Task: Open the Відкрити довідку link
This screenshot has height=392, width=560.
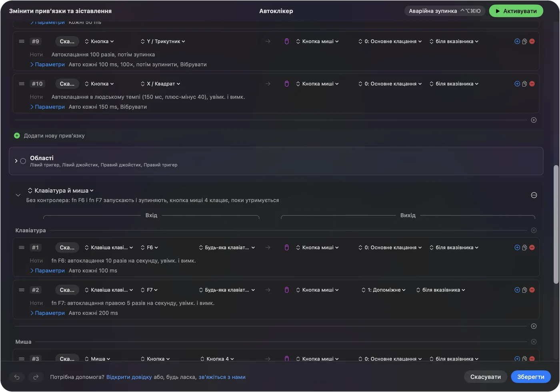Action: point(129,377)
